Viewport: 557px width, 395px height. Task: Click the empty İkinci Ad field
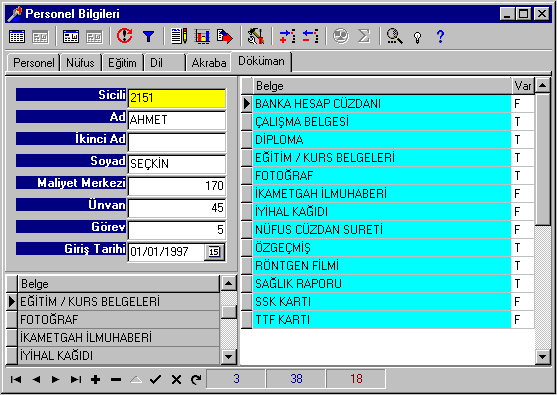coord(177,142)
